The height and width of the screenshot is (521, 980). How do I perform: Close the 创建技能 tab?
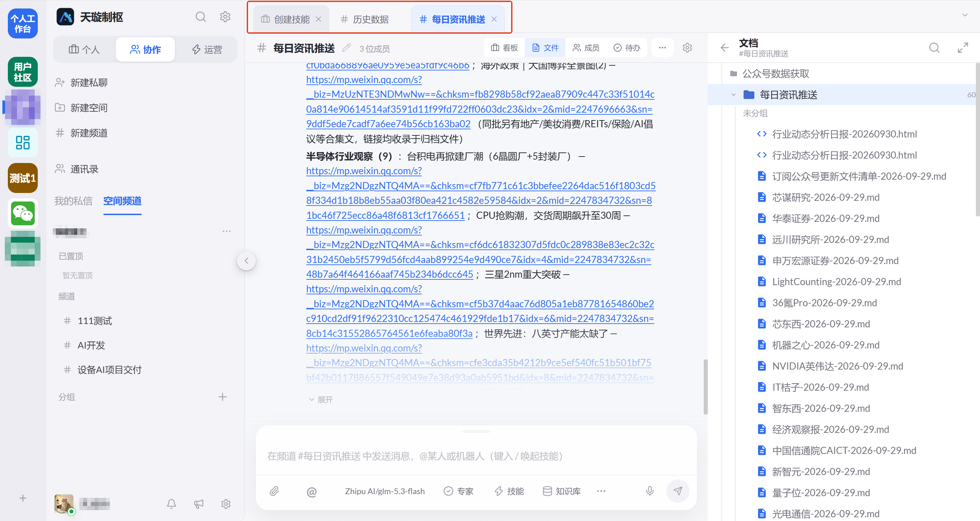(x=319, y=19)
